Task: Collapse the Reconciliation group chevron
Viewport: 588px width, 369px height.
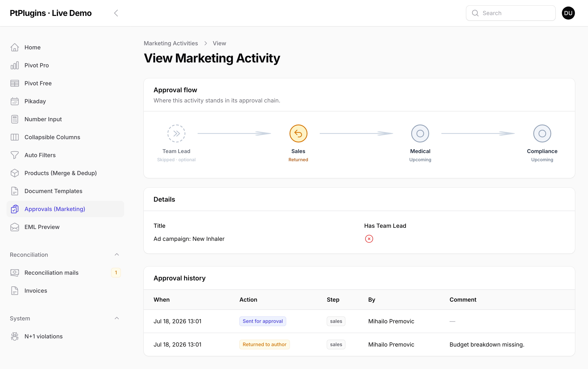Action: [117, 255]
